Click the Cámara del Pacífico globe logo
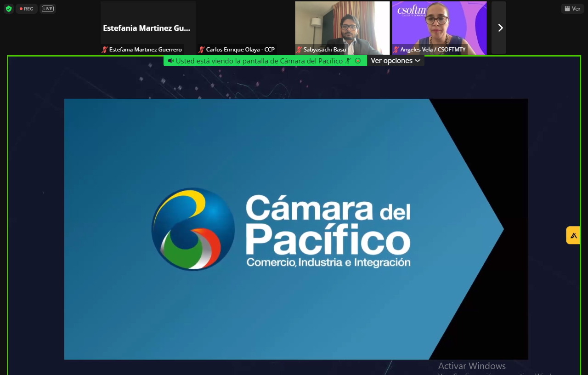The width and height of the screenshot is (588, 375). click(193, 229)
